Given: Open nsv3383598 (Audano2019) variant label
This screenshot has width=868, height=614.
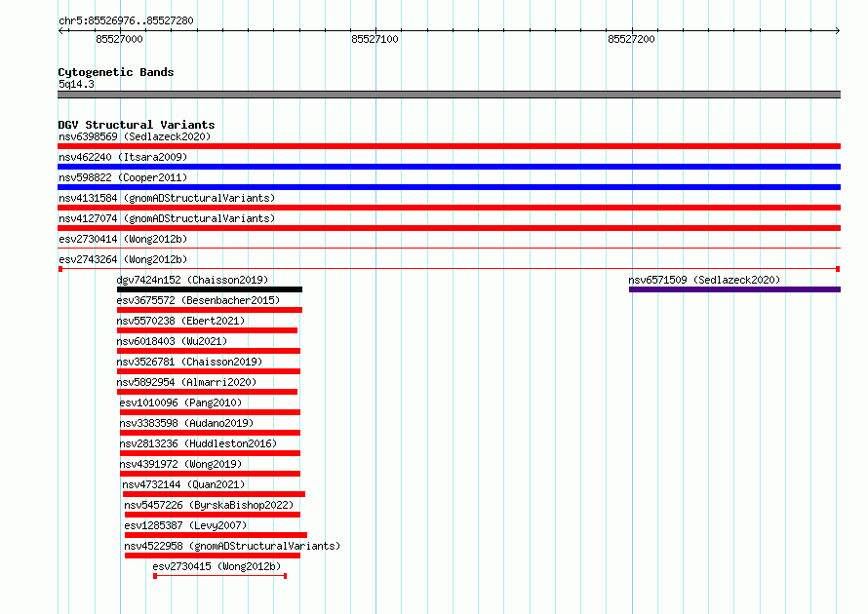Looking at the screenshot, I should point(186,423).
